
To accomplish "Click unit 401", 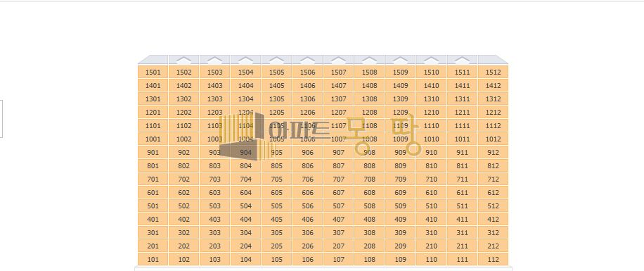I will (153, 219).
